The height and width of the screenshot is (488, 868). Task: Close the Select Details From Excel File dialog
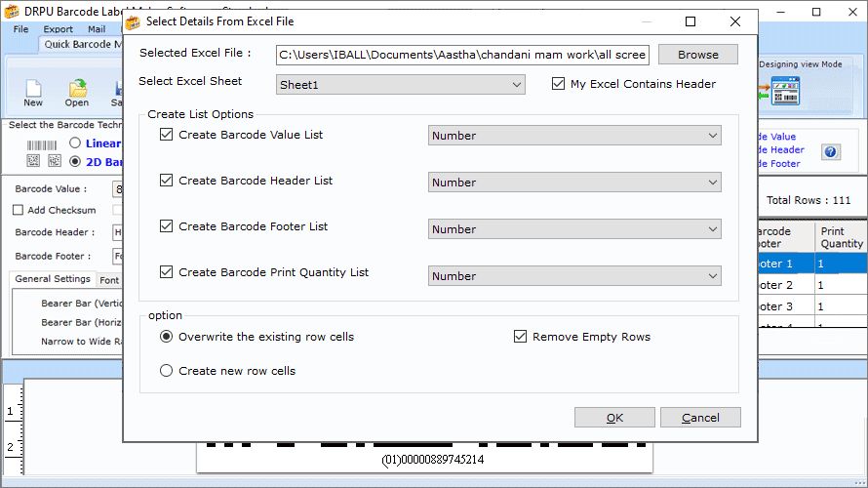point(735,21)
